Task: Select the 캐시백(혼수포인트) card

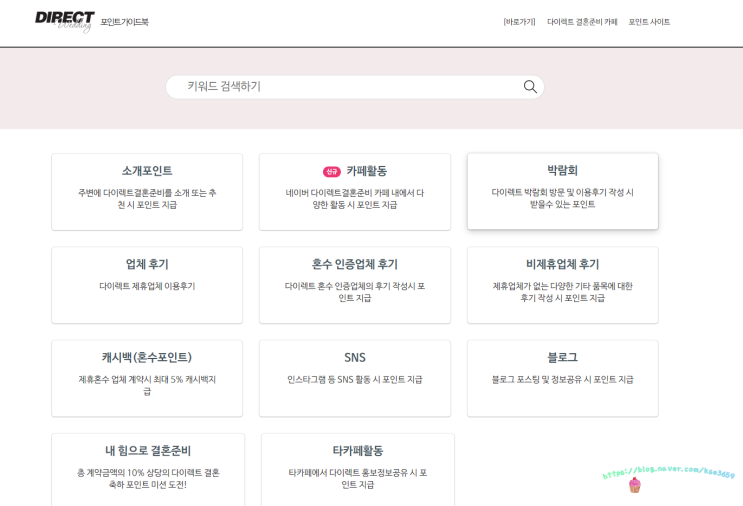Action: click(x=147, y=379)
